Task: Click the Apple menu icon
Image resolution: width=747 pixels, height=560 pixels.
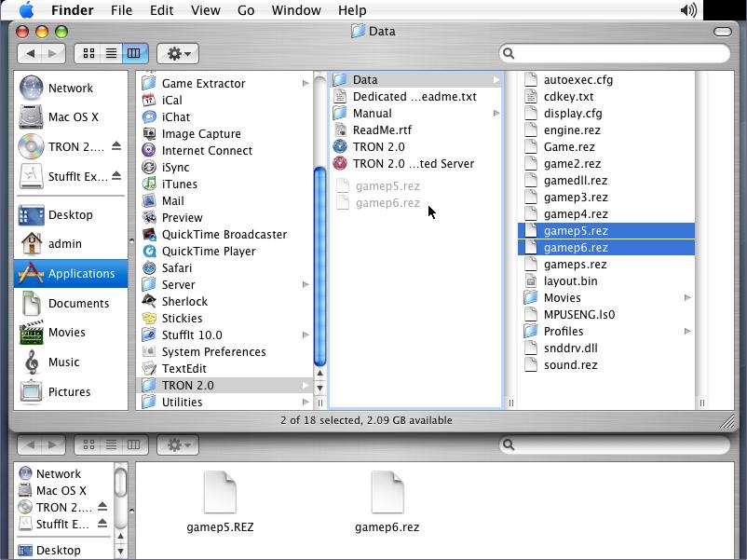Action: (x=26, y=10)
